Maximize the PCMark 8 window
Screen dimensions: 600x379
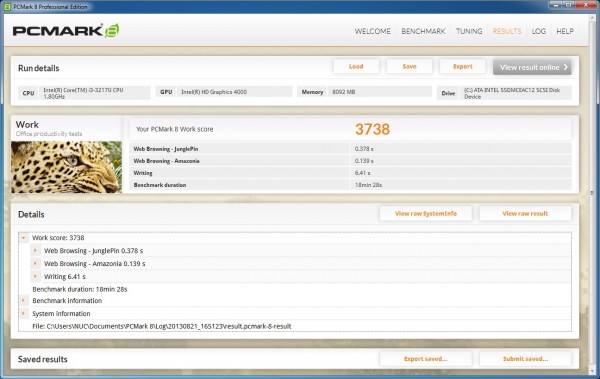tap(569, 4)
